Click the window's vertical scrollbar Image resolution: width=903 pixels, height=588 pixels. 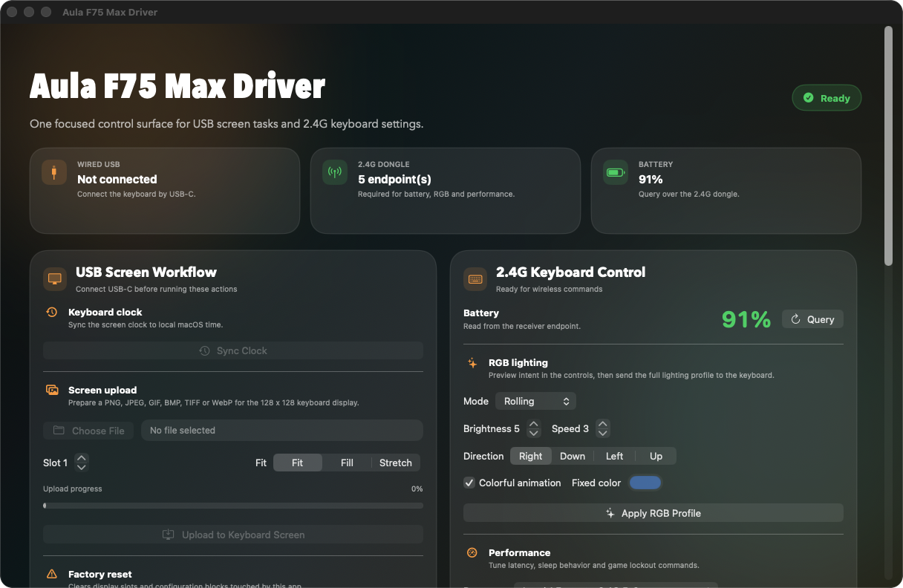point(888,146)
